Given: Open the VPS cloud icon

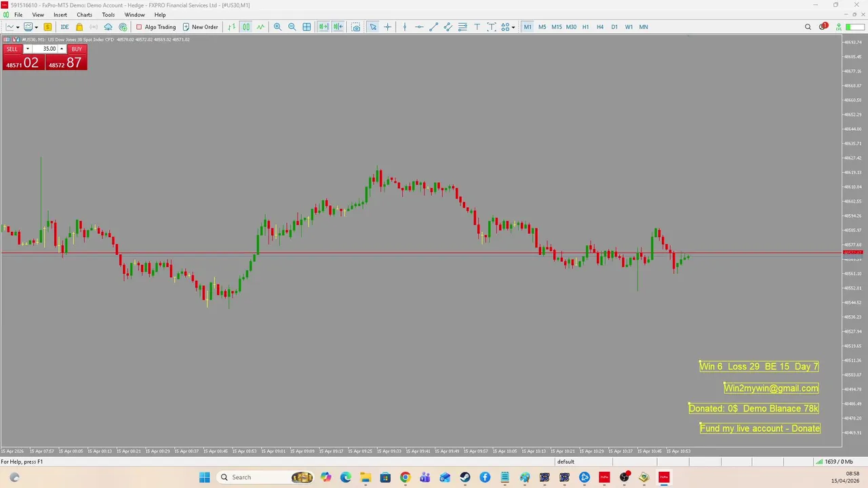Looking at the screenshot, I should pyautogui.click(x=108, y=27).
